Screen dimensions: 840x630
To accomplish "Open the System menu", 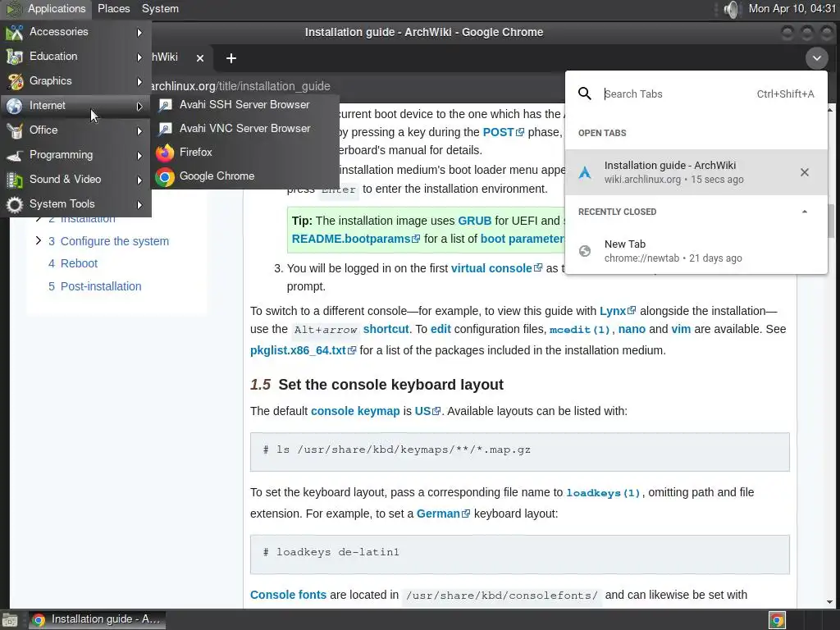I will [160, 8].
